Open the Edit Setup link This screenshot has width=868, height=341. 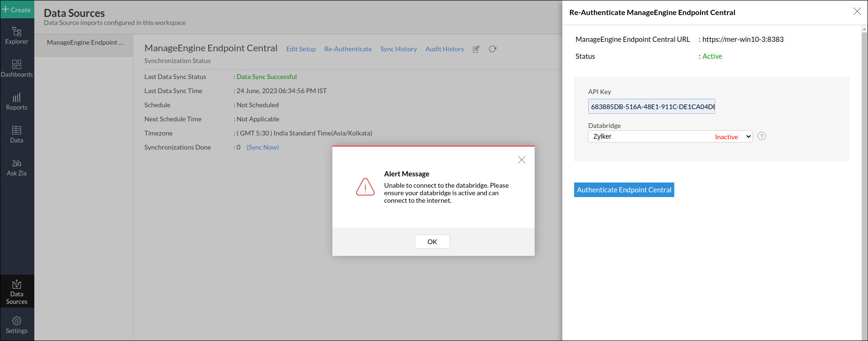301,49
